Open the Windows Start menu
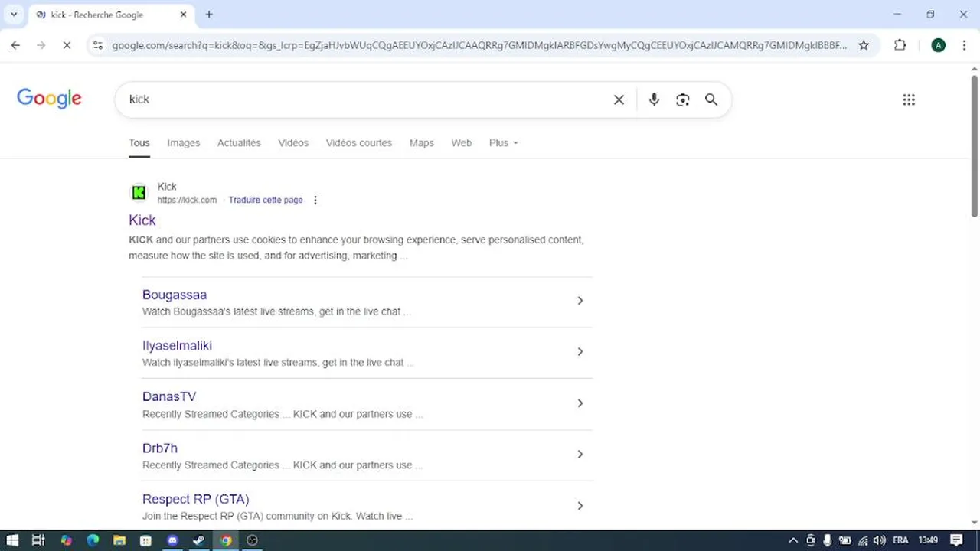Screen dimensions: 980x551 tap(12, 540)
